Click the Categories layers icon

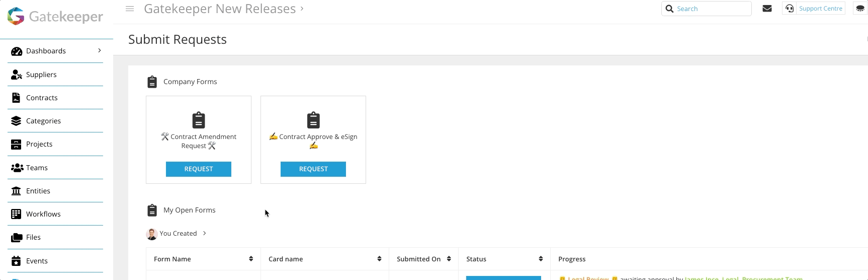(x=16, y=121)
